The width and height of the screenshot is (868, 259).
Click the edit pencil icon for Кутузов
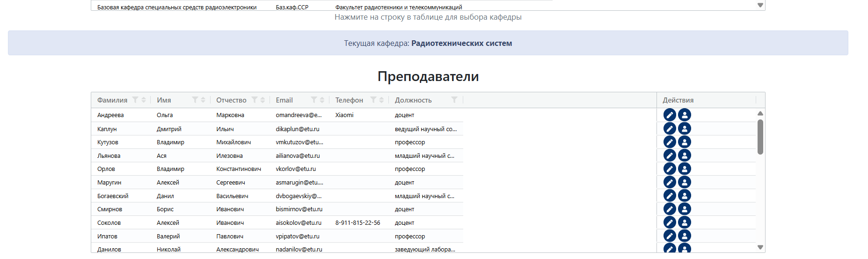click(x=670, y=142)
